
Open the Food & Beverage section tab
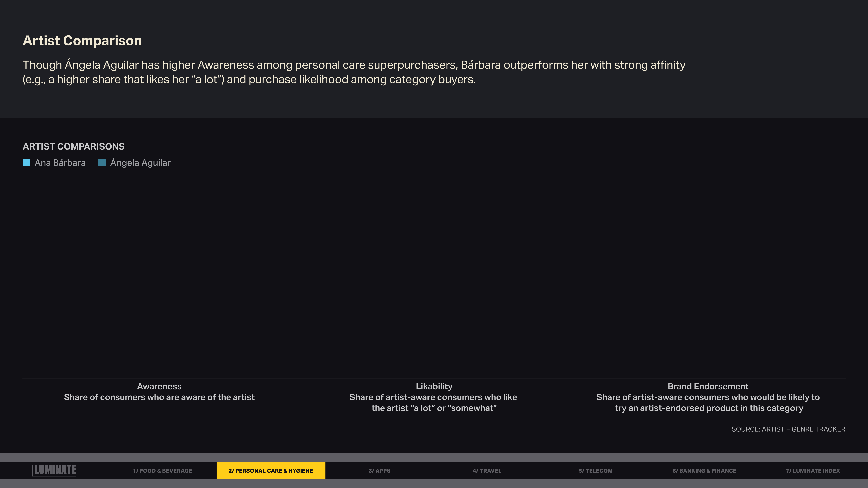pyautogui.click(x=162, y=470)
